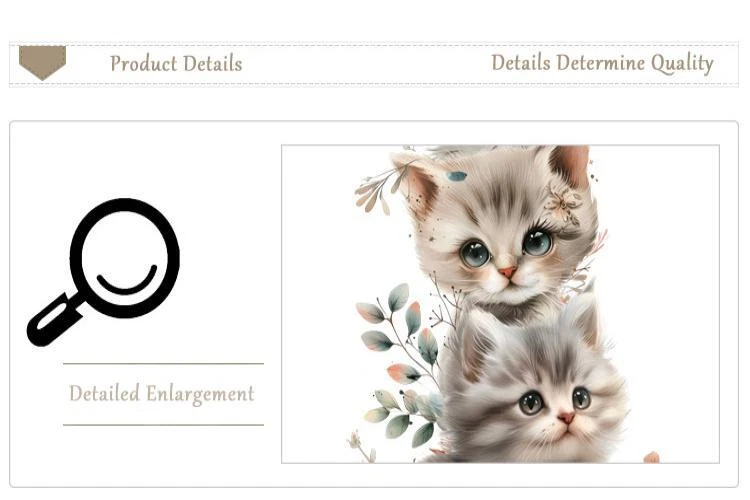The image size is (750, 500).
Task: Click the line below Detailed Enlargement
Action: (163, 424)
